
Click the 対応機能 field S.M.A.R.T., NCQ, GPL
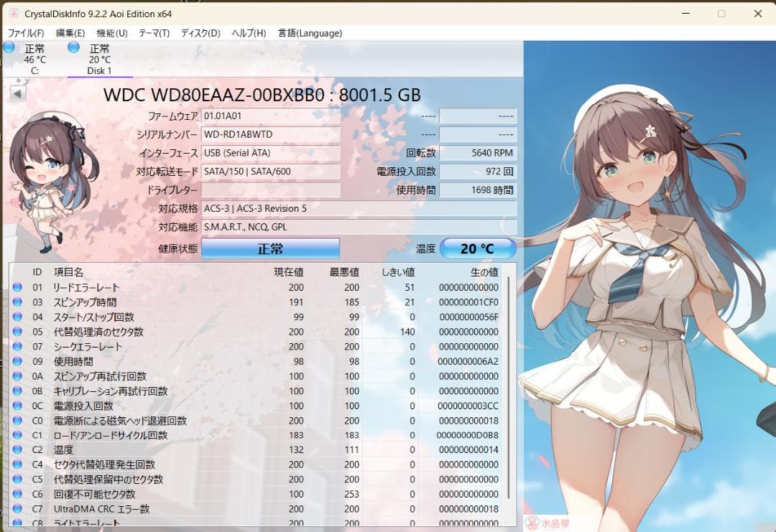pos(359,228)
